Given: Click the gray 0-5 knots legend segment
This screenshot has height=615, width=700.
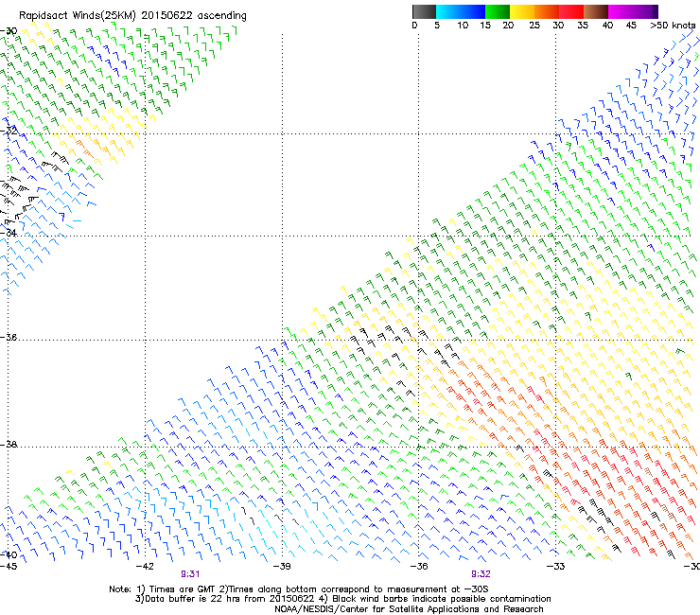Looking at the screenshot, I should 424,11.
